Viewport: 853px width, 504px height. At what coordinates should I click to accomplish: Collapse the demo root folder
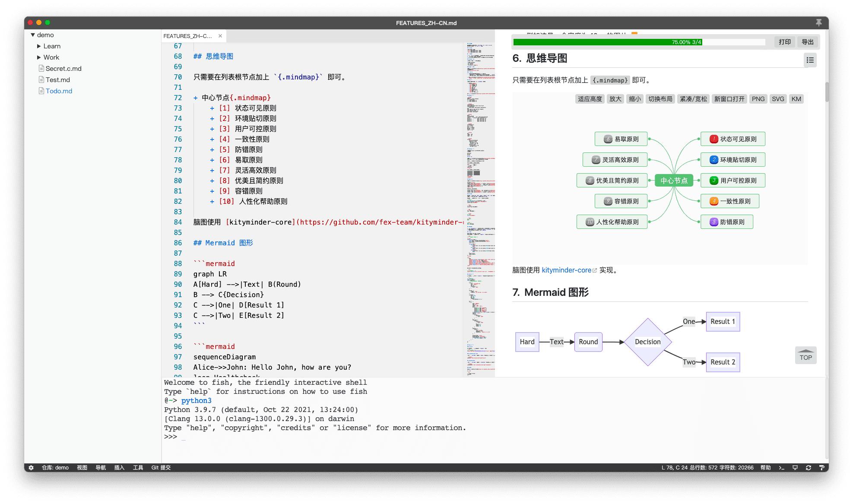(x=33, y=35)
